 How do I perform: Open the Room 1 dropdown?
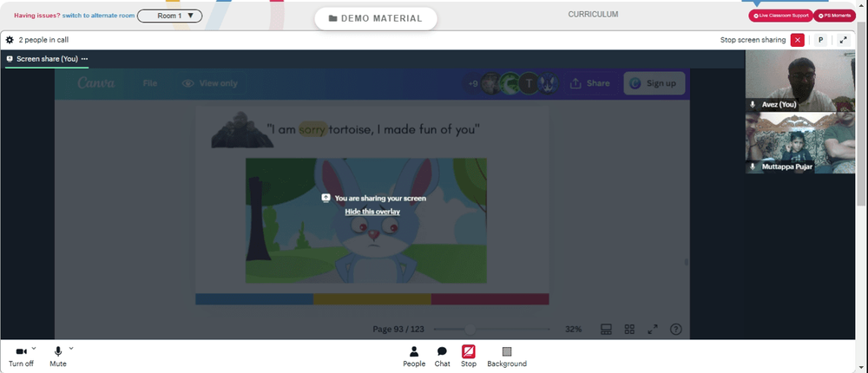tap(169, 16)
